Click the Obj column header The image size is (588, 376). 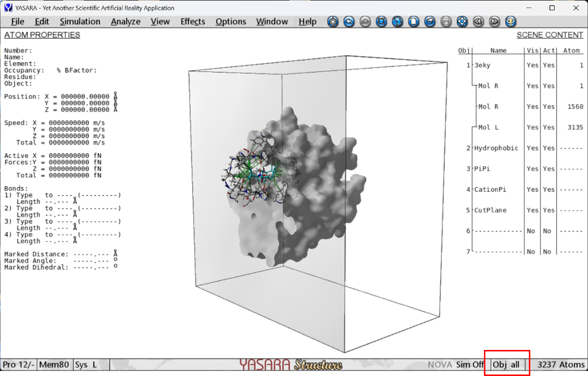[x=464, y=51]
